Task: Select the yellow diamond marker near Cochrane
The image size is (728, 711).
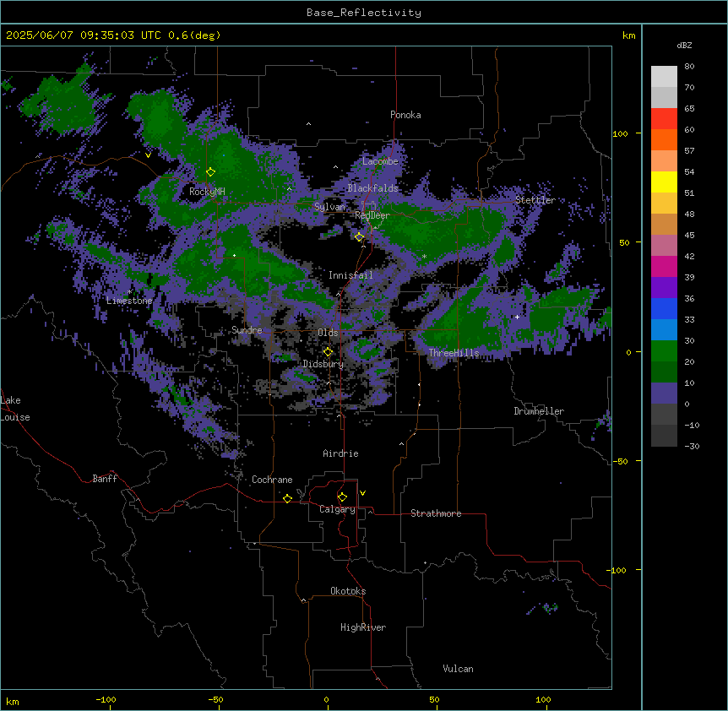Action: tap(287, 498)
